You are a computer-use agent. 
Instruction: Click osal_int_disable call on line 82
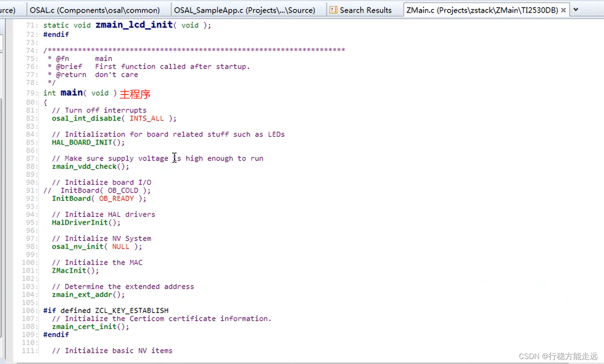point(86,118)
